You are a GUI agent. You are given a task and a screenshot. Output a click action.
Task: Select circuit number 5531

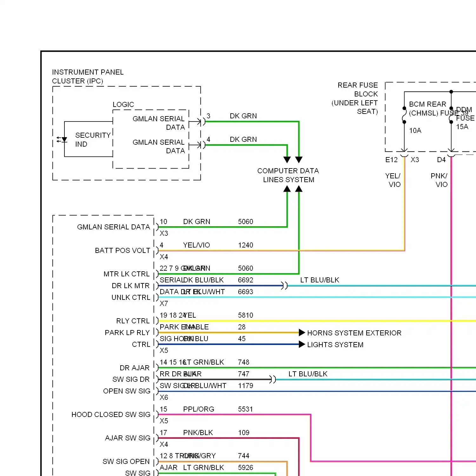[x=246, y=409]
